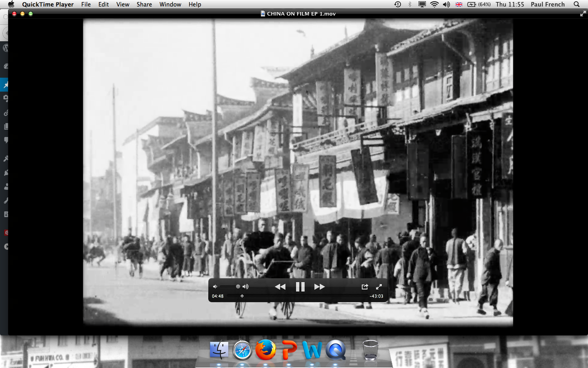Open Spotlight search magnifier icon

pos(577,4)
